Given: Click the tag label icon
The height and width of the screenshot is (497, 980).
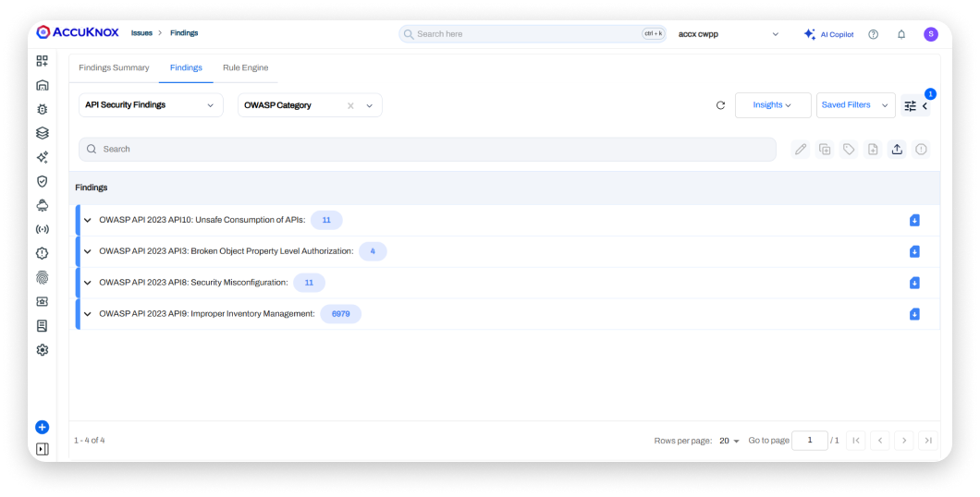Looking at the screenshot, I should point(849,150).
